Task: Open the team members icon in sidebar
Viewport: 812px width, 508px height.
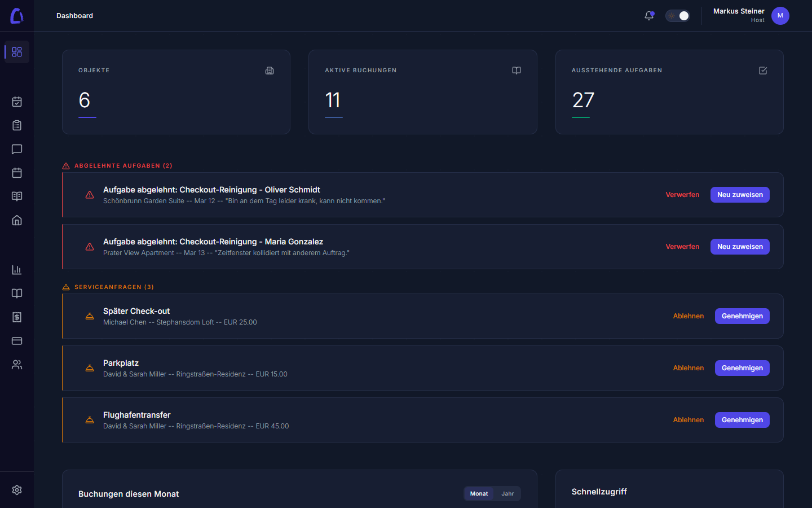Action: (x=16, y=365)
